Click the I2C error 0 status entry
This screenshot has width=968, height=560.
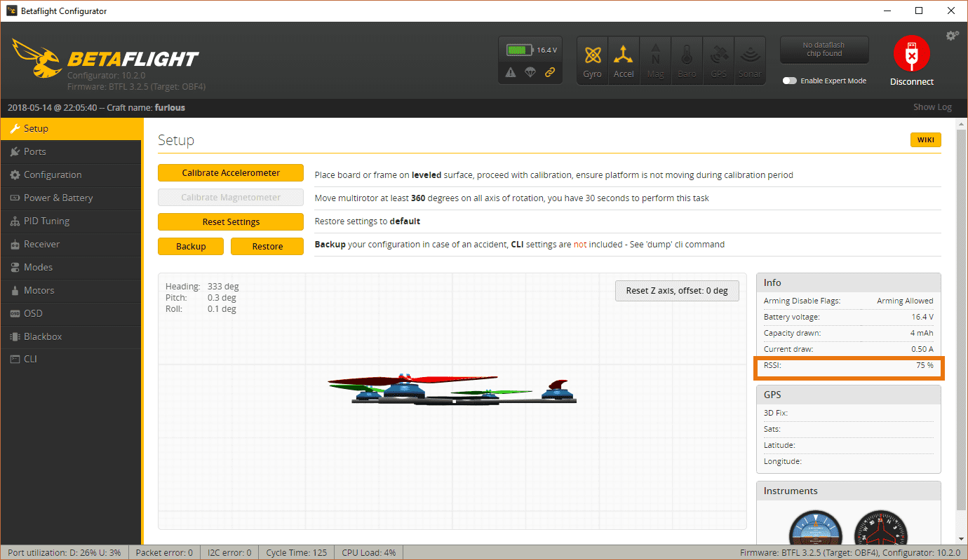(229, 552)
